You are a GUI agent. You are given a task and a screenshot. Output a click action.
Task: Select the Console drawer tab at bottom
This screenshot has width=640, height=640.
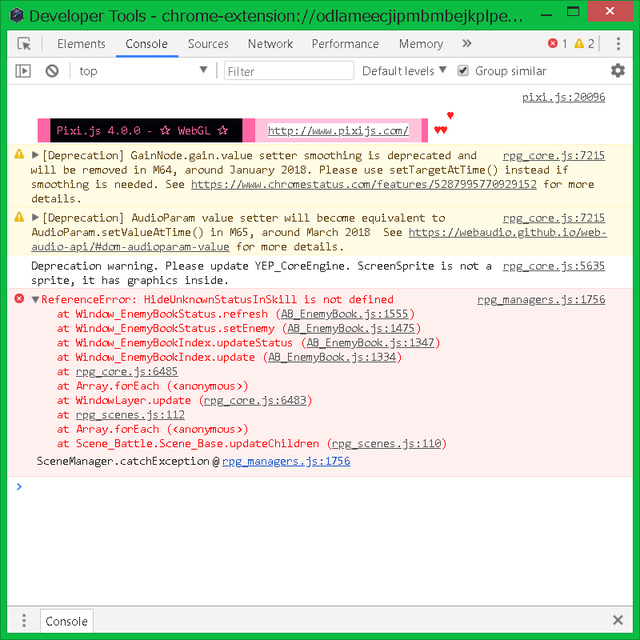click(x=67, y=621)
